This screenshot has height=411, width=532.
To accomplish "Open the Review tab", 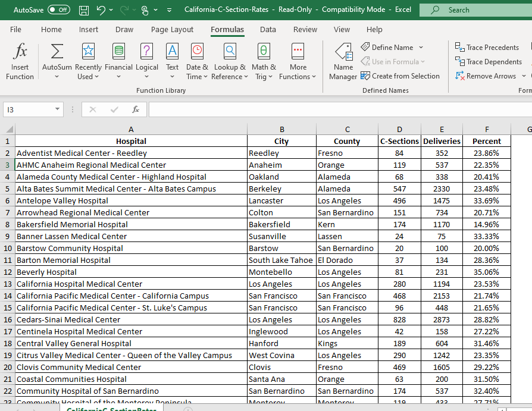I will click(305, 29).
